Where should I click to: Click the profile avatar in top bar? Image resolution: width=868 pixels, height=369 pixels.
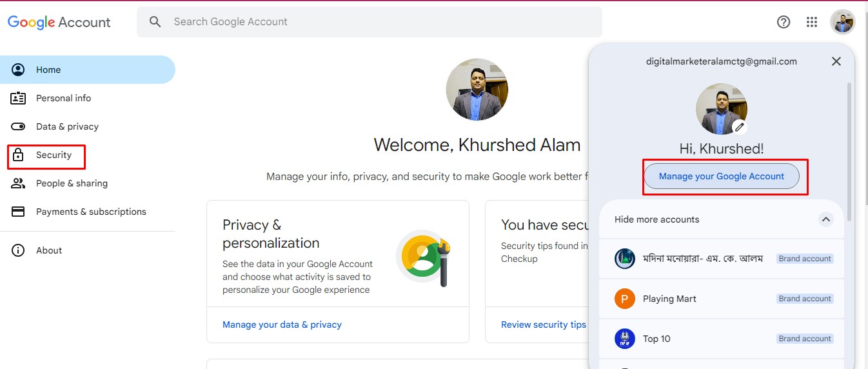(843, 22)
